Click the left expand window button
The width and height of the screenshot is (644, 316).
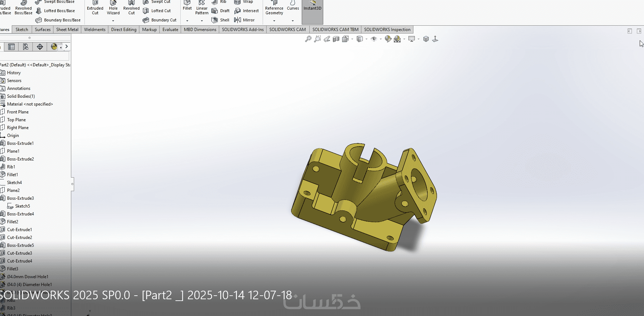(x=630, y=31)
